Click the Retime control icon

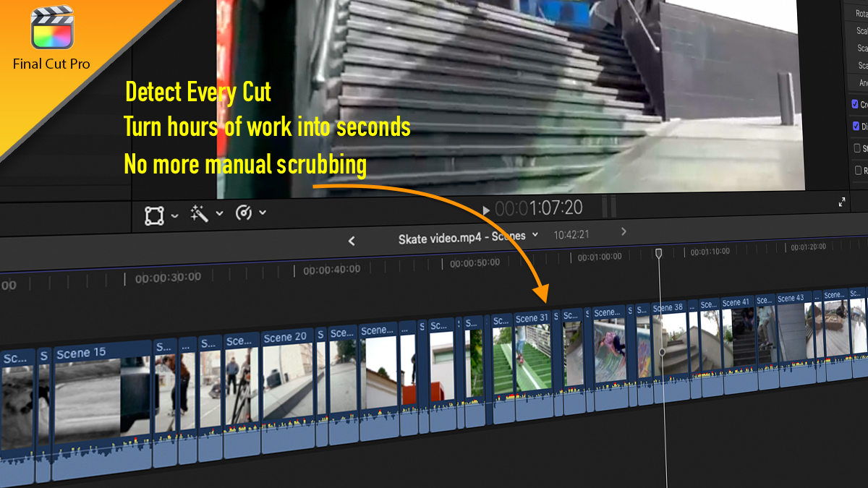pyautogui.click(x=245, y=213)
